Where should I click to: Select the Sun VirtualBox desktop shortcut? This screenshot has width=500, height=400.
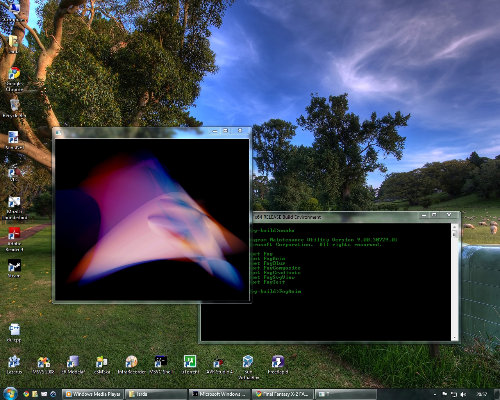pyautogui.click(x=248, y=367)
